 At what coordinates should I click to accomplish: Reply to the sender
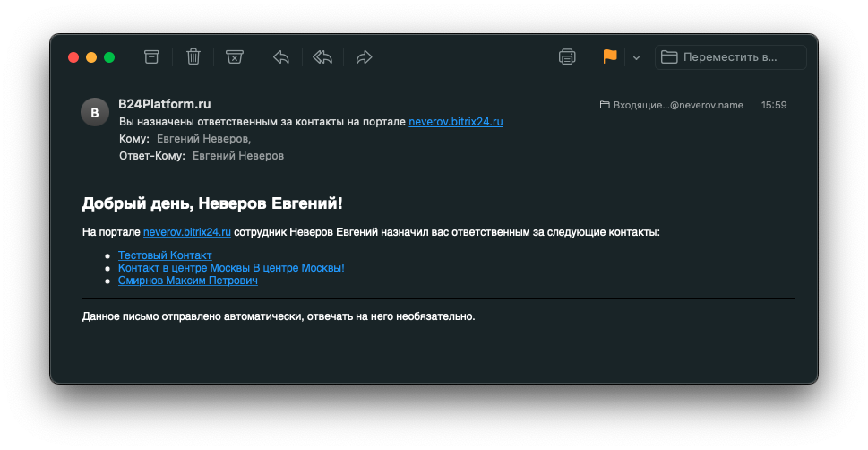coord(281,57)
